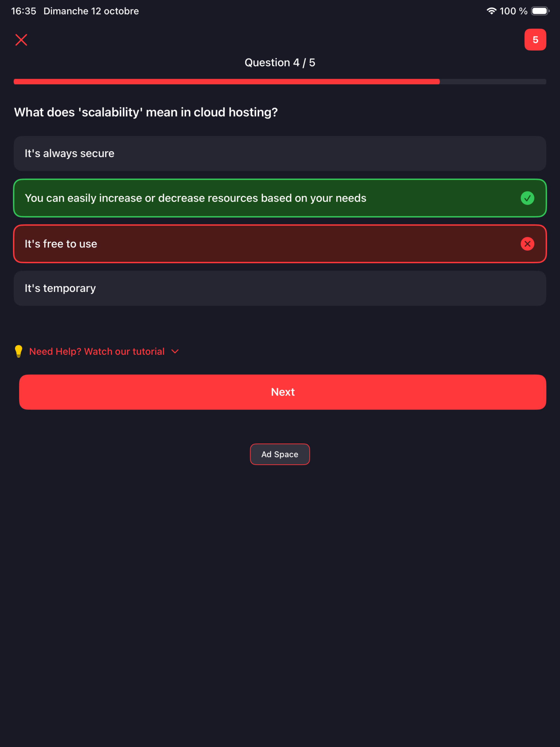Choose the "It's temporary" option
The height and width of the screenshot is (747, 560).
pyautogui.click(x=280, y=288)
